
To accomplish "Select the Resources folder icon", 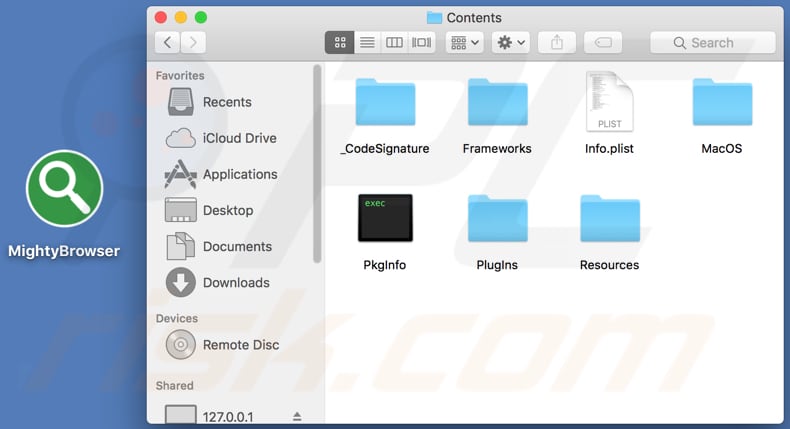I will (610, 219).
